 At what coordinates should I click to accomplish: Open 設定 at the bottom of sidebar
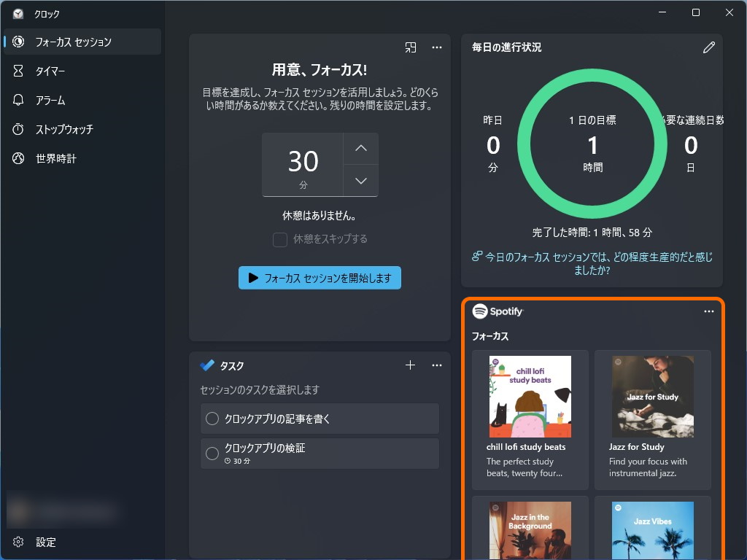click(45, 542)
